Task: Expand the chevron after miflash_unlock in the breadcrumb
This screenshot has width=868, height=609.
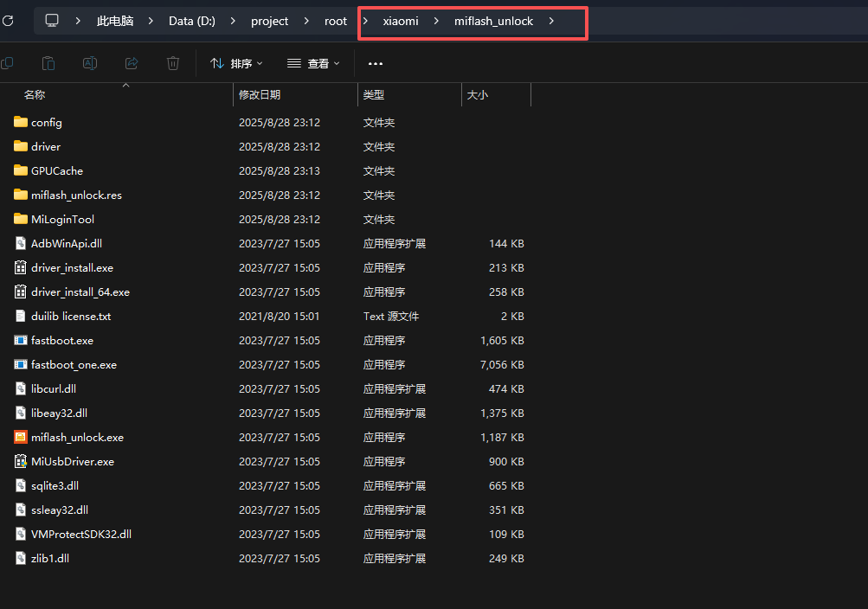Action: [x=551, y=21]
